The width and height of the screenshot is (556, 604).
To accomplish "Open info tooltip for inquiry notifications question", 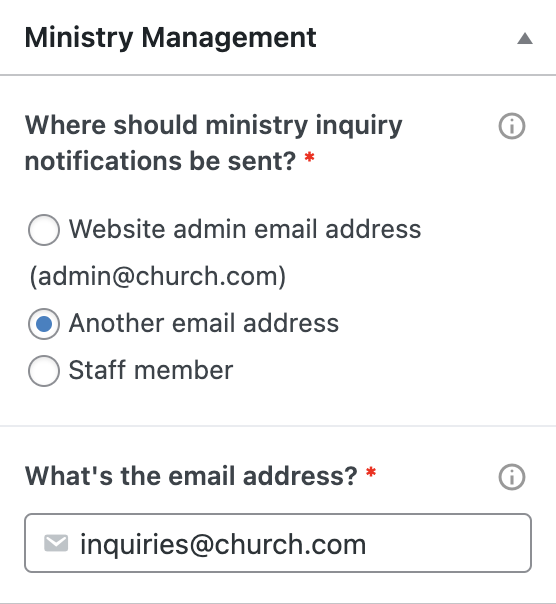I will (x=512, y=126).
